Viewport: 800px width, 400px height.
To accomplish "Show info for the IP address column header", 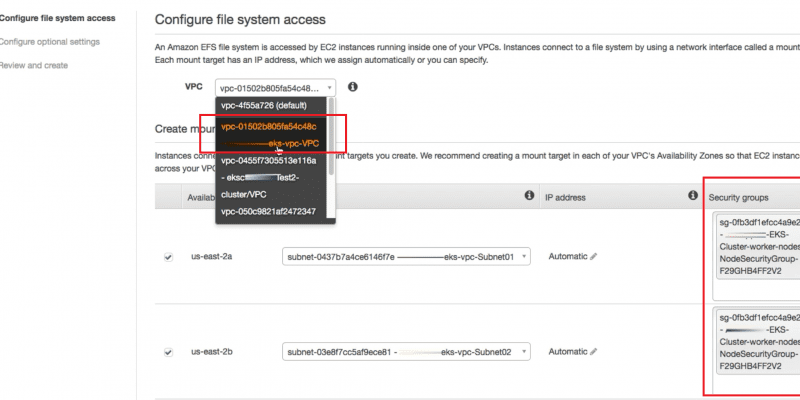I will click(x=692, y=195).
